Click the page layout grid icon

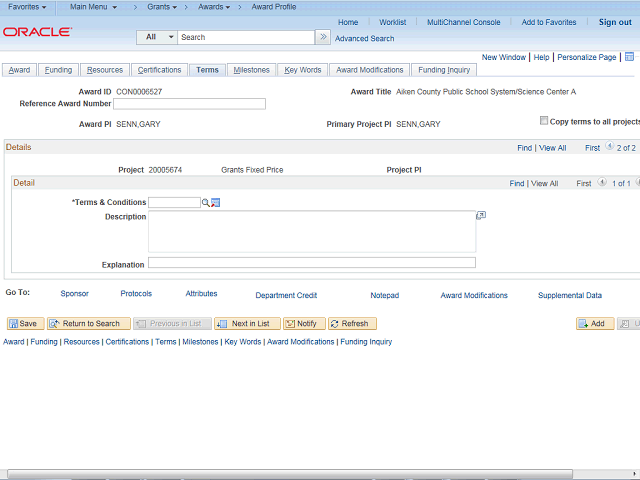tap(629, 57)
